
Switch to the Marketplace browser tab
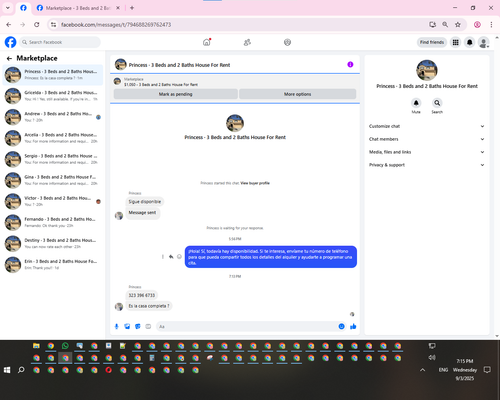pos(78,8)
